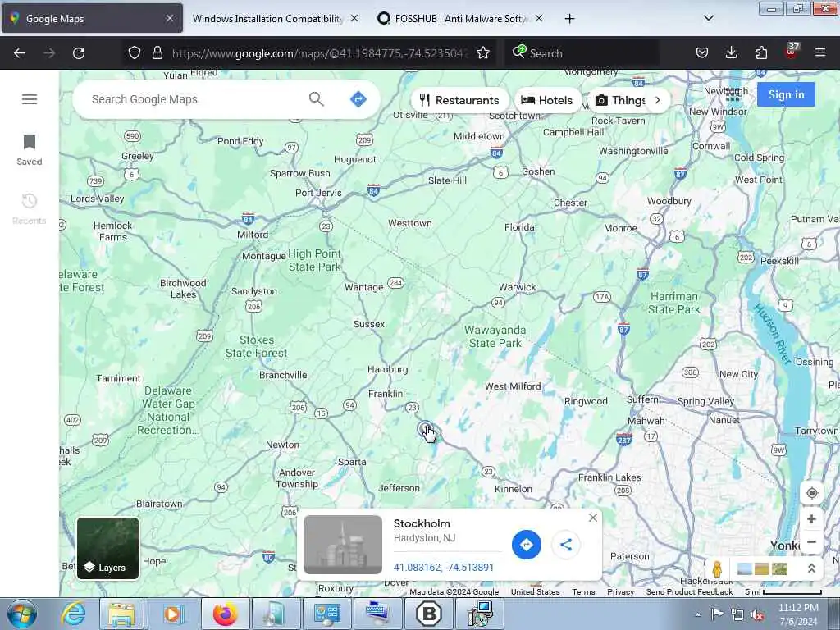Click the Sign in button
Image resolution: width=840 pixels, height=630 pixels.
(x=786, y=95)
